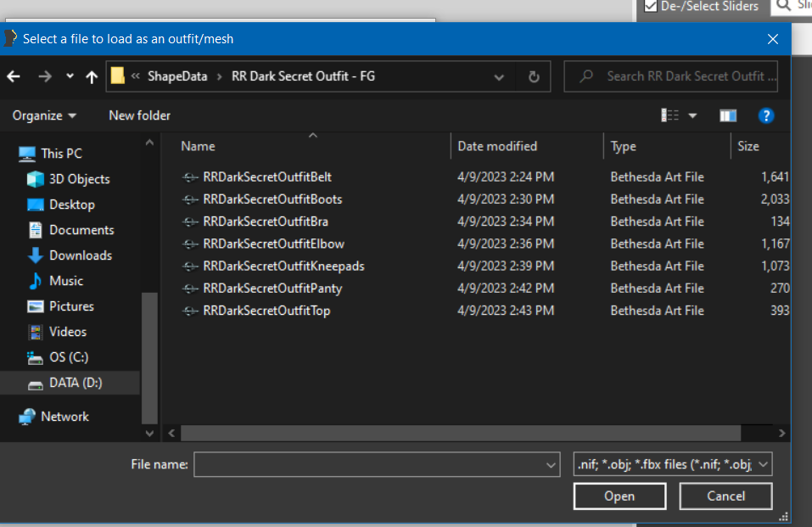Sort files by Date modified column
This screenshot has height=527, width=812.
(497, 147)
